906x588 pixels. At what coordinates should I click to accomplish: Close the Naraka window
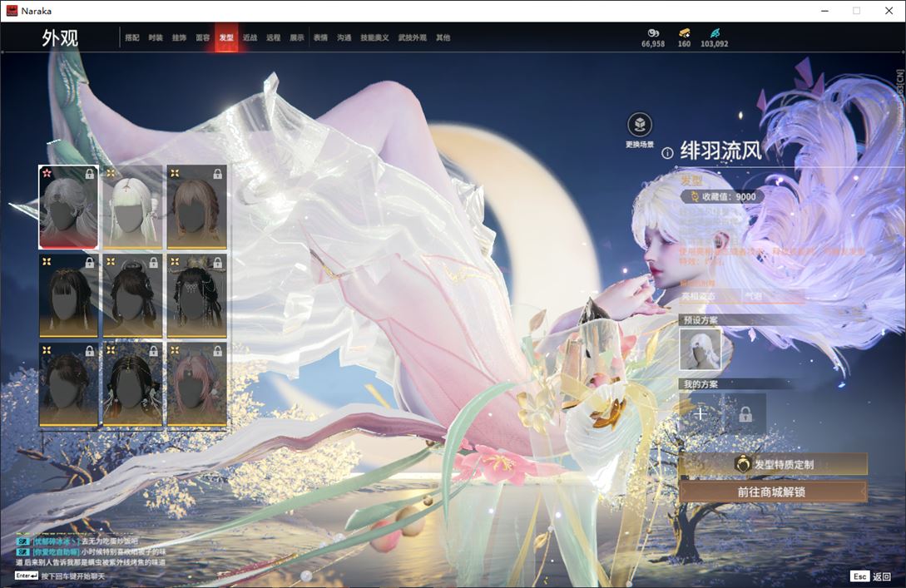889,11
